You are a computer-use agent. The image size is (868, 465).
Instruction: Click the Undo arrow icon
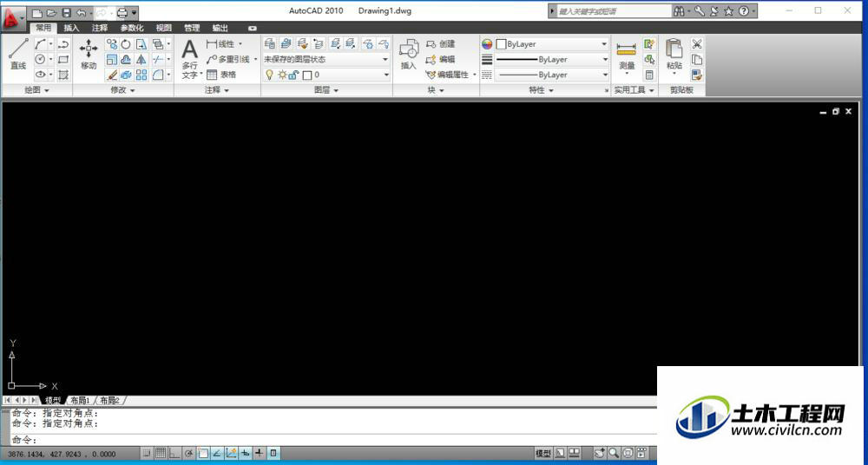(82, 13)
